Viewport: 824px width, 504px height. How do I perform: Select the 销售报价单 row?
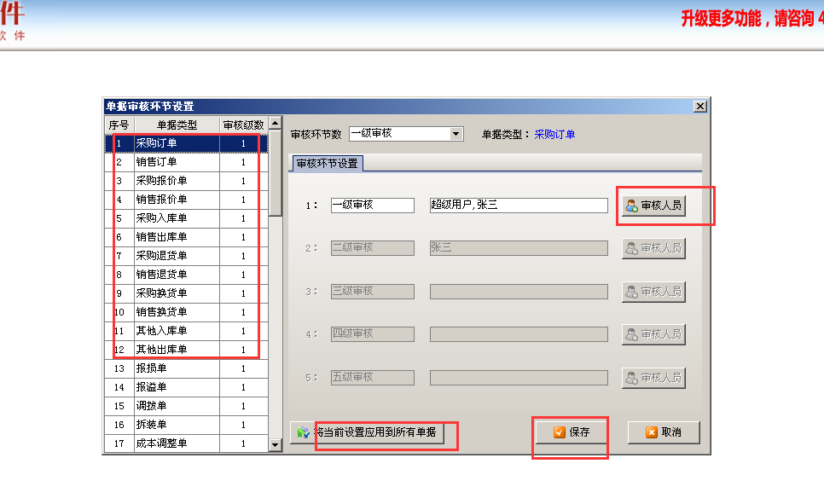click(x=187, y=200)
